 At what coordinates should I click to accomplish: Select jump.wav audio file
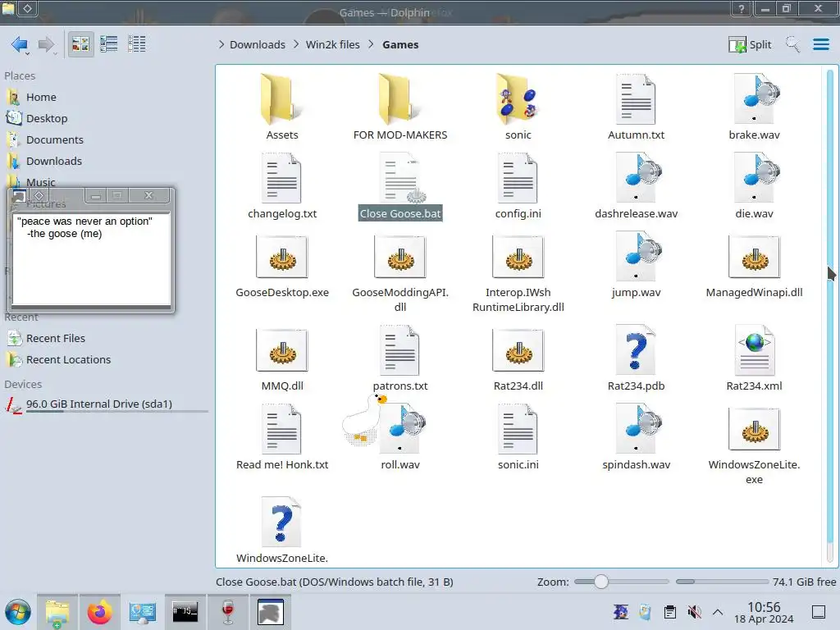pyautogui.click(x=636, y=265)
